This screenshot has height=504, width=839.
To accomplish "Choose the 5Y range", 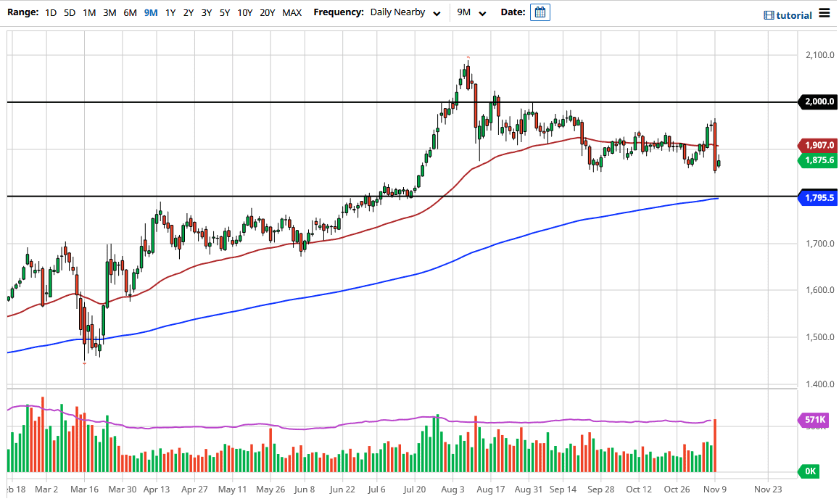I will (225, 13).
